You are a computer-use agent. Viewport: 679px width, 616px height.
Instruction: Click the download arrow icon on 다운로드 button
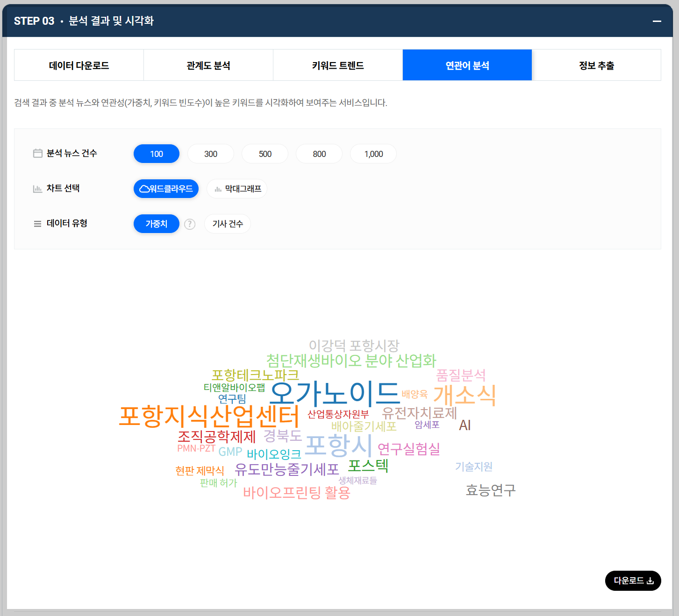[650, 581]
